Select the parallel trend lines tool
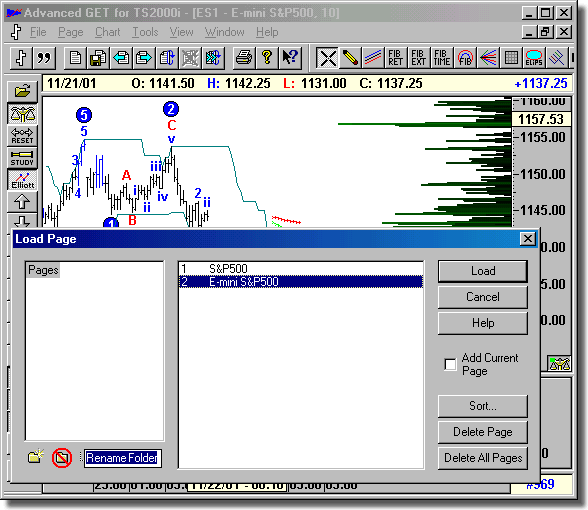This screenshot has width=588, height=510. [373, 58]
